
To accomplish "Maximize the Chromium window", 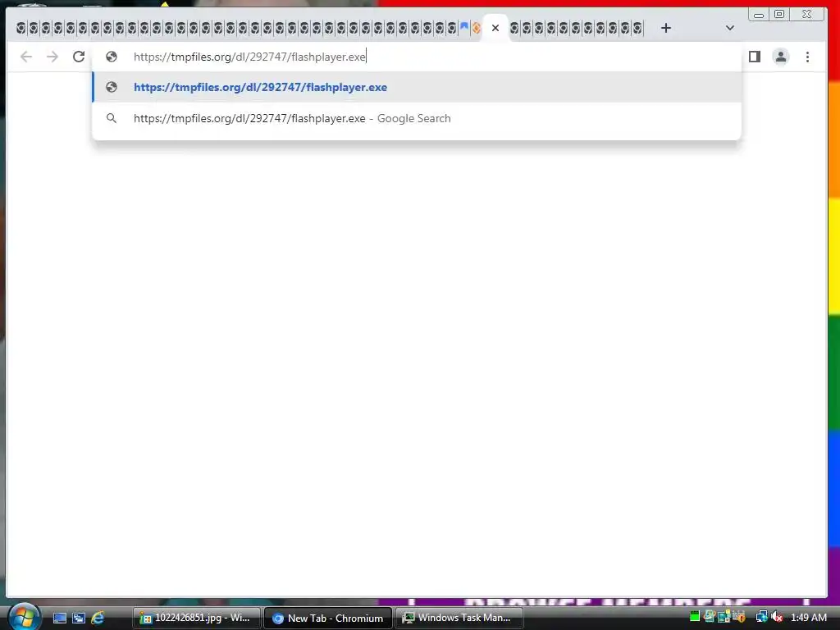I will point(779,15).
